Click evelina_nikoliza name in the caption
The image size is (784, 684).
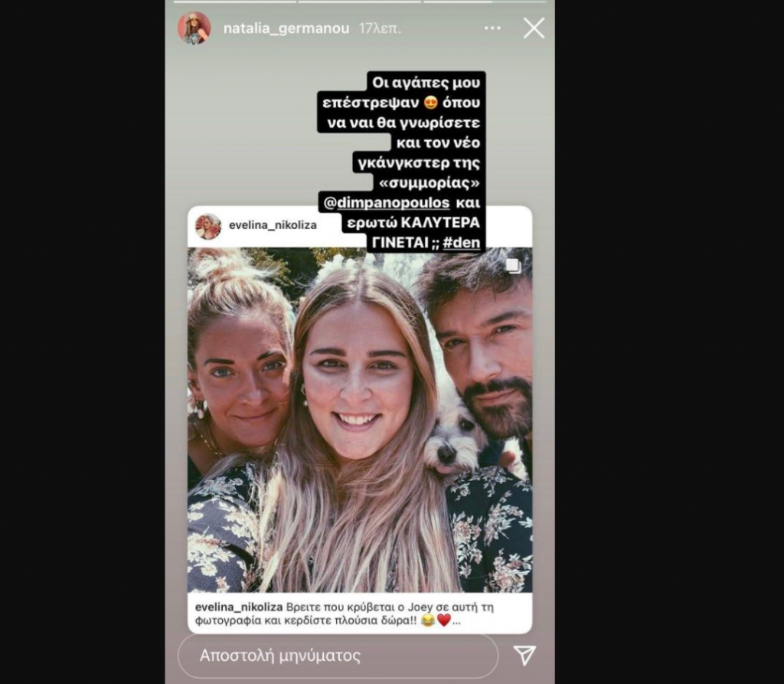click(239, 607)
